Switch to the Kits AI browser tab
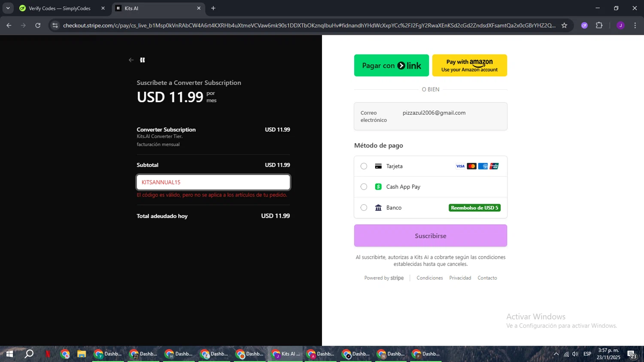 (158, 8)
